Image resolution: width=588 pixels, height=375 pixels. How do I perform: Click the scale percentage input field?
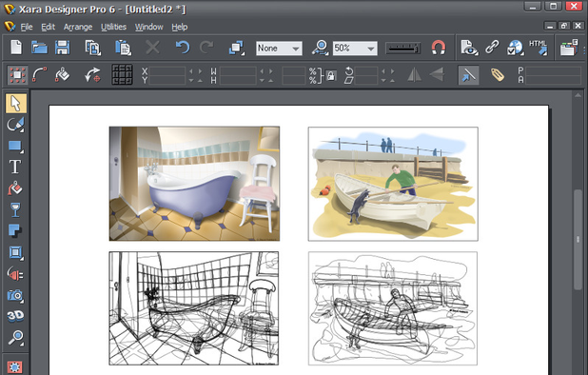(294, 70)
